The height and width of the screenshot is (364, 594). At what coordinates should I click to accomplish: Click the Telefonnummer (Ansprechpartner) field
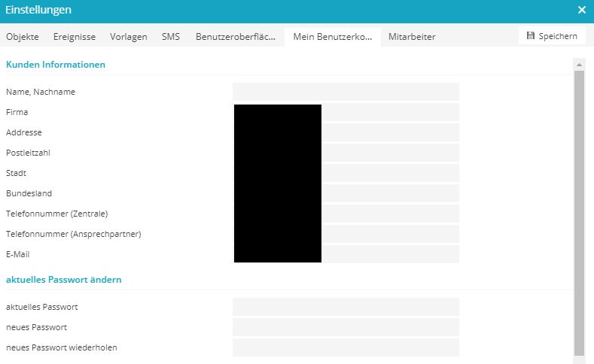click(346, 234)
